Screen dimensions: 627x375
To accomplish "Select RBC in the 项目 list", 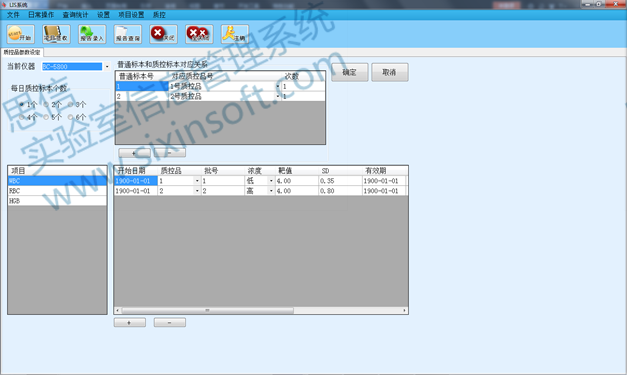I will click(x=57, y=191).
